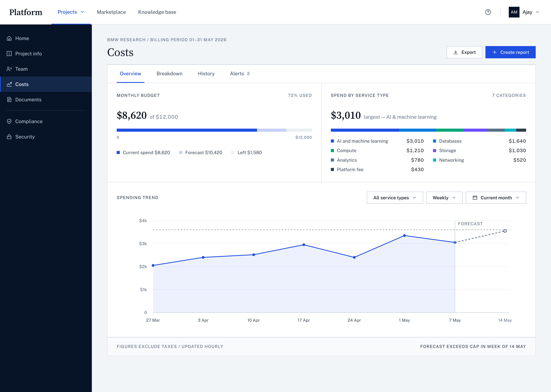Click the Project info icon
The height and width of the screenshot is (392, 551).
coord(9,54)
